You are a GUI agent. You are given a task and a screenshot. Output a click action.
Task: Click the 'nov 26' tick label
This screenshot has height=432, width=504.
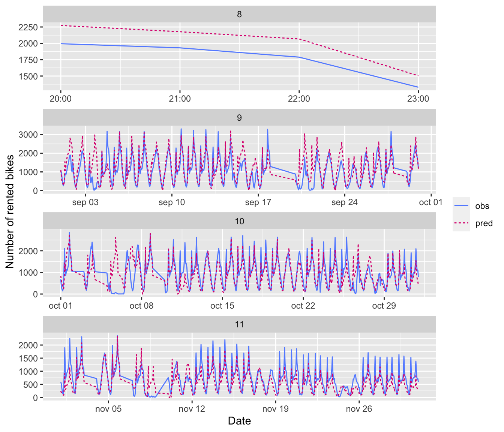(x=359, y=409)
